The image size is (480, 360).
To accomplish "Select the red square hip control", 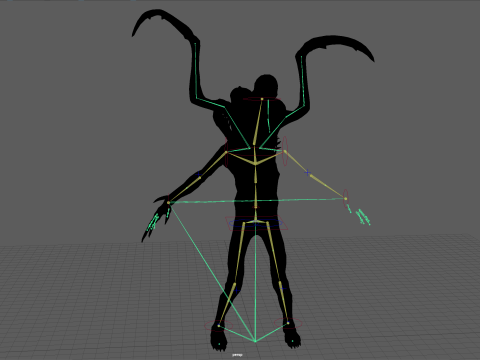I will pos(256,223).
